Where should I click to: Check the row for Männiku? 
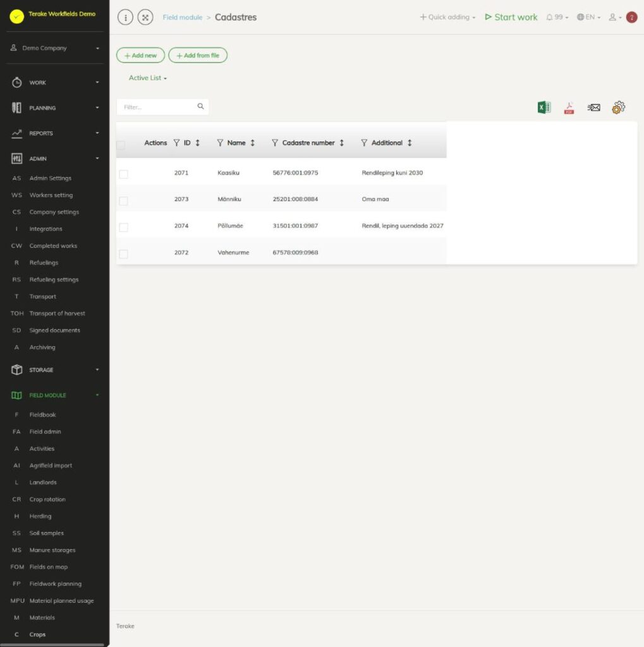(x=123, y=201)
